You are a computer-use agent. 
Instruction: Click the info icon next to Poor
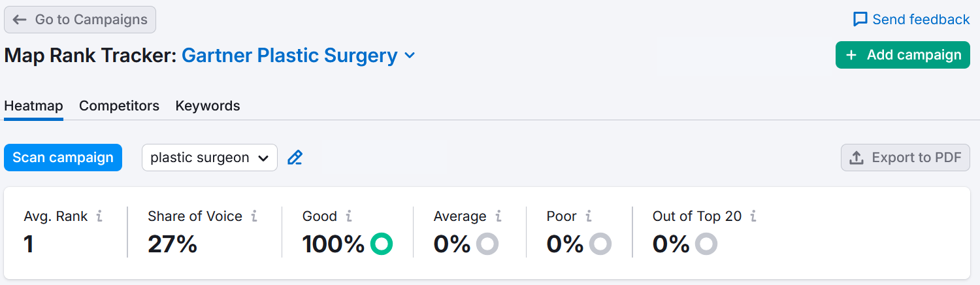589,216
